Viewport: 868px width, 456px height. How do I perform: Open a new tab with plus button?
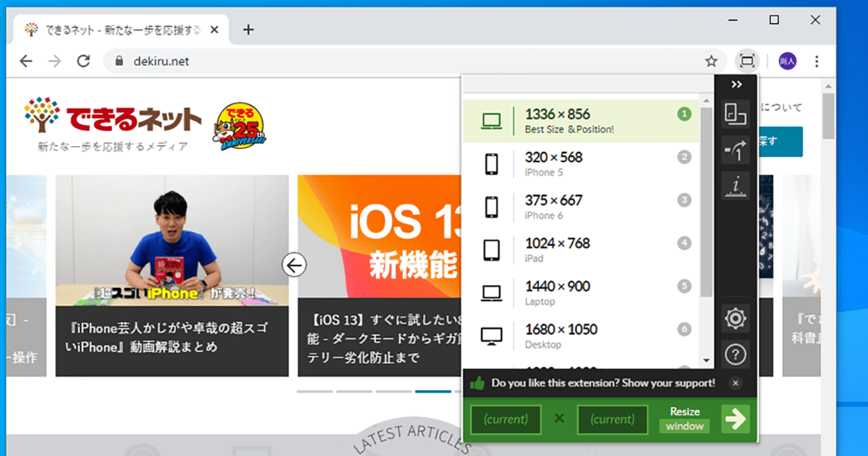pos(248,30)
